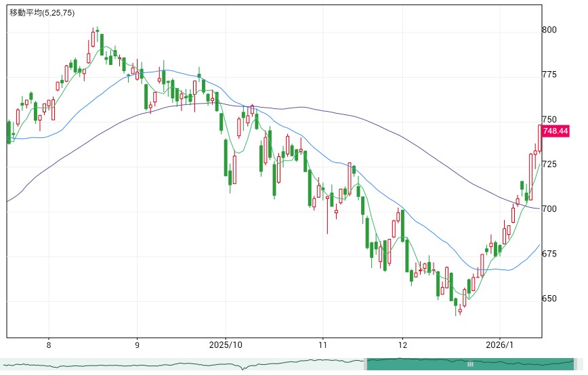Click the 748.44 current price label

click(x=555, y=131)
